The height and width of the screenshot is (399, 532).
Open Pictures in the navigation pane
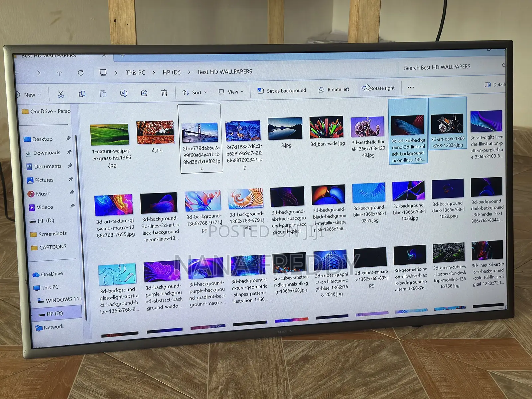(x=44, y=180)
